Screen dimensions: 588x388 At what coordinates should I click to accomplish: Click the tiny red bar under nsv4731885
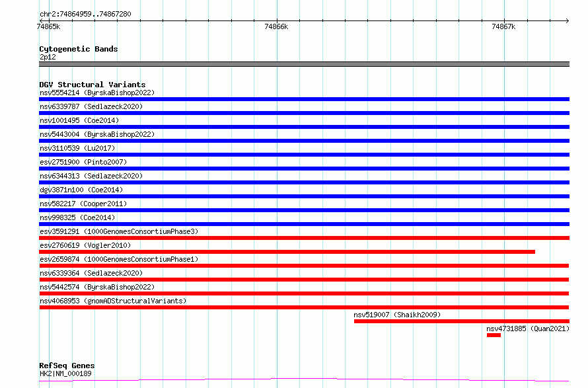point(494,335)
